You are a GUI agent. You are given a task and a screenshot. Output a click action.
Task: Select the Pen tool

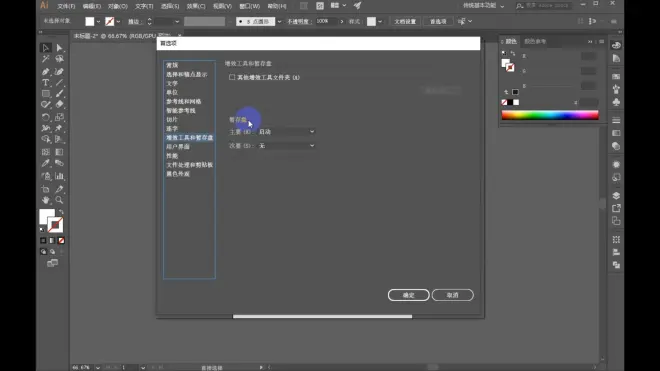(x=45, y=71)
